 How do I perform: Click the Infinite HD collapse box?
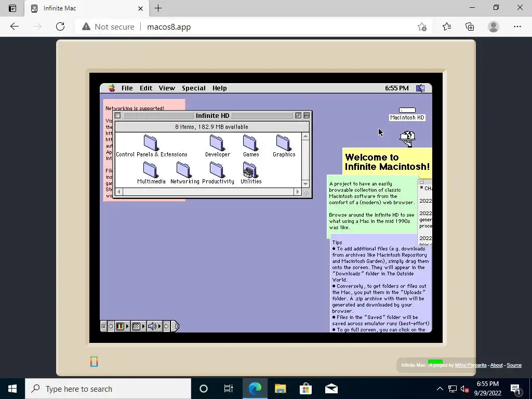coord(307,116)
